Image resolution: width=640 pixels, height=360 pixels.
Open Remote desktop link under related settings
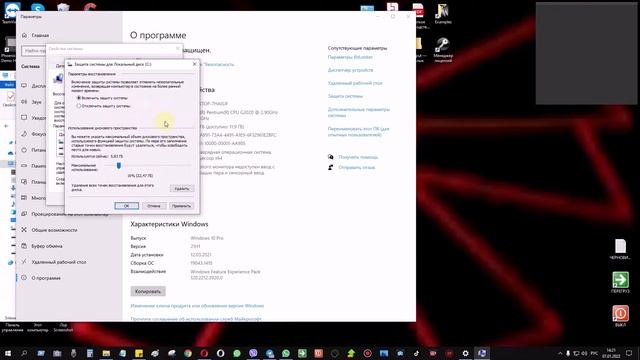point(355,83)
